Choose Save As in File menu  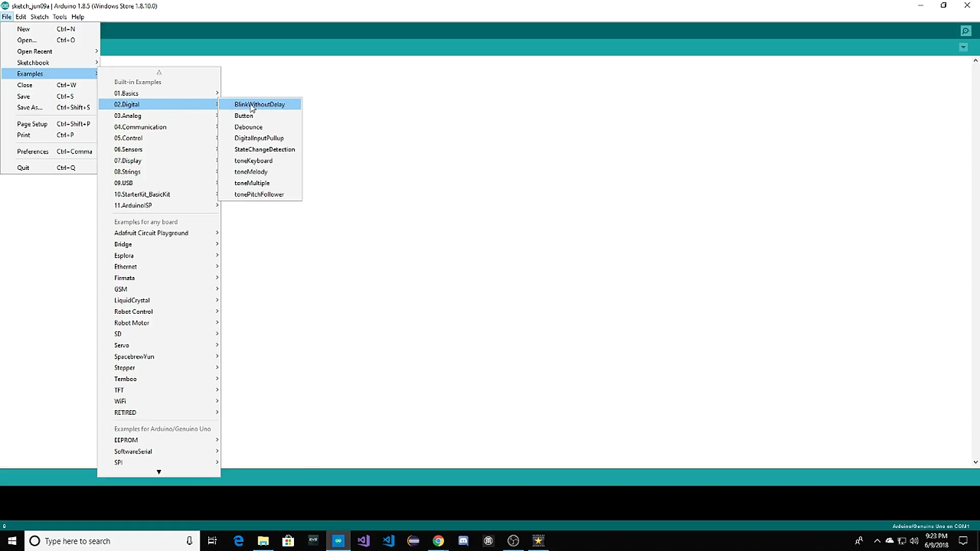tap(30, 108)
